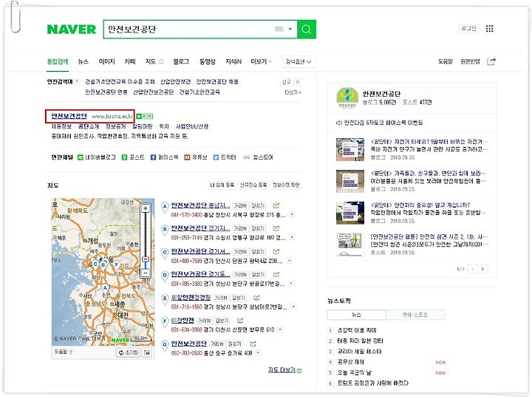Screen dimensions: 532x399
Task: Select the 통합검색 tab
Action: pos(58,61)
